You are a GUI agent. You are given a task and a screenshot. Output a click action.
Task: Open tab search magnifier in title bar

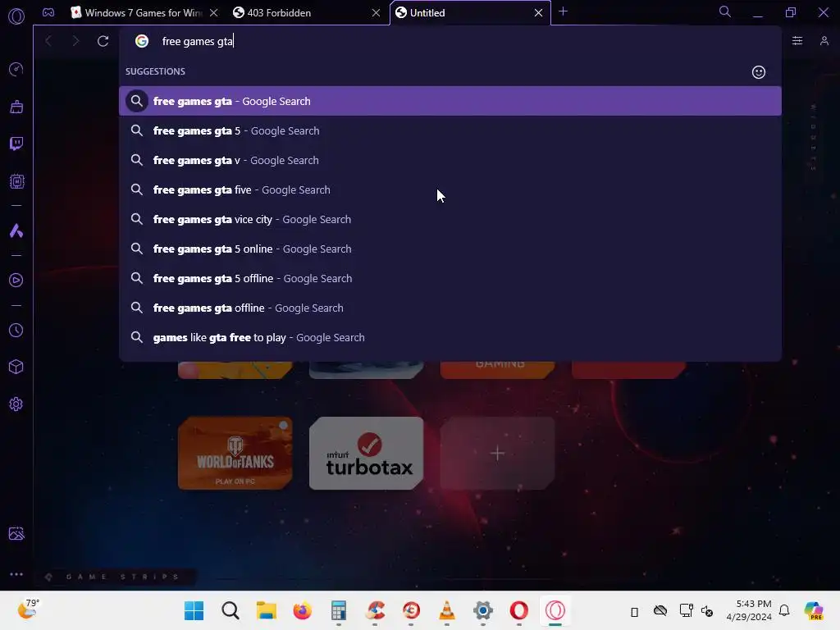click(725, 11)
